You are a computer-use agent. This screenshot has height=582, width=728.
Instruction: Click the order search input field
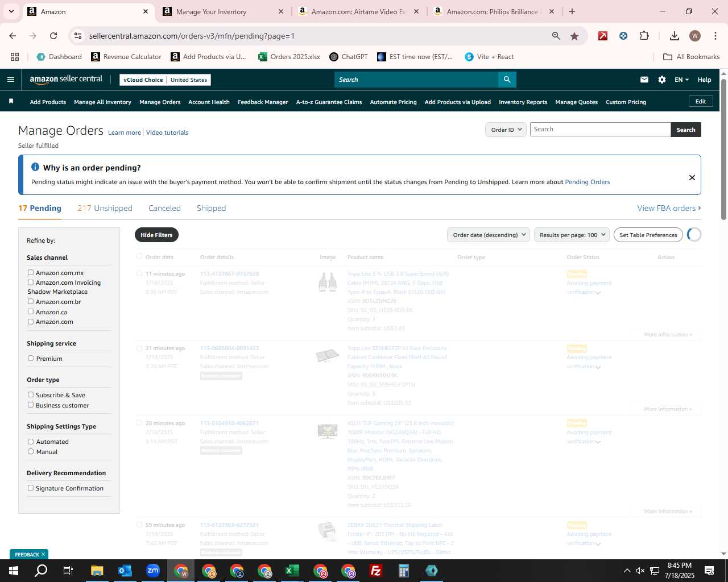pos(601,130)
